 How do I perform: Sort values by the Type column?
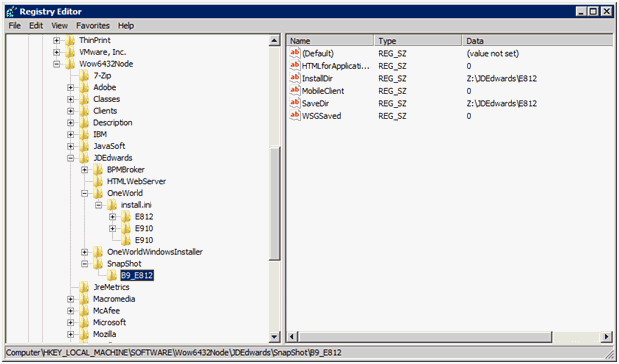click(418, 41)
